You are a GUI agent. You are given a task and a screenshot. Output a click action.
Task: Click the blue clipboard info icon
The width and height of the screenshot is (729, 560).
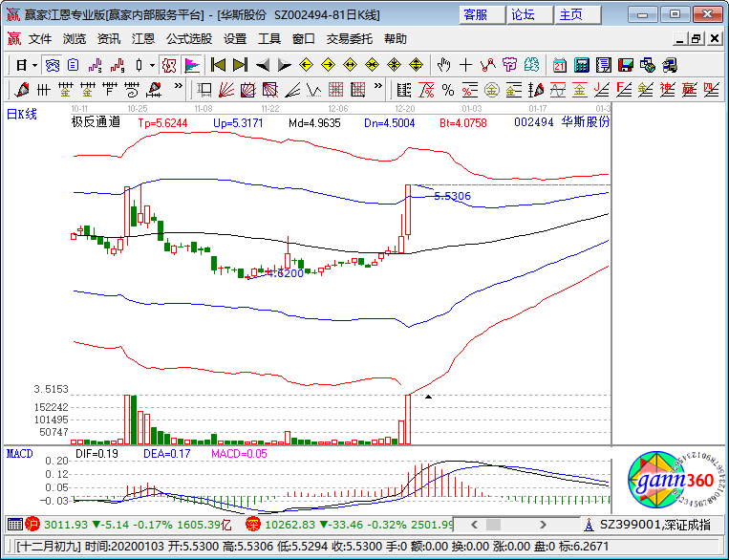click(73, 65)
